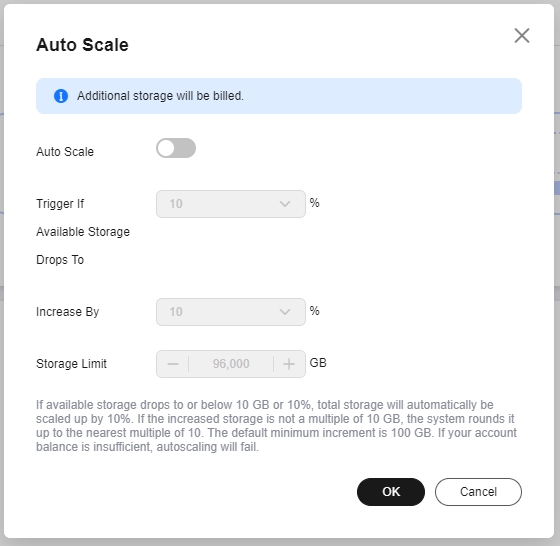
Task: Dismiss the dialog with Cancel button
Action: pos(478,492)
